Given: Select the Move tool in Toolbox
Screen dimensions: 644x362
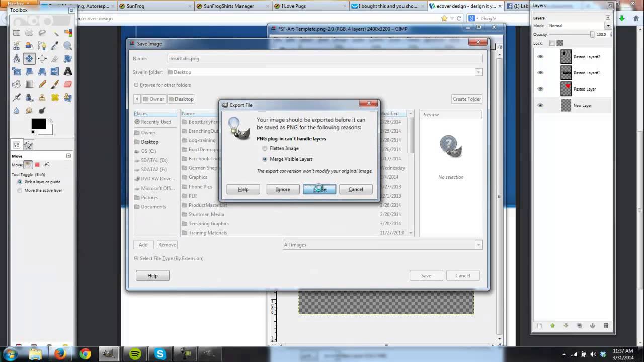Looking at the screenshot, I should click(29, 59).
